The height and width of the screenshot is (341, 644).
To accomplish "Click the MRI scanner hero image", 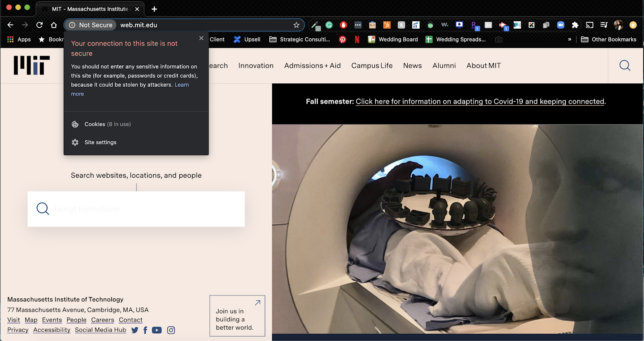I will (x=458, y=229).
